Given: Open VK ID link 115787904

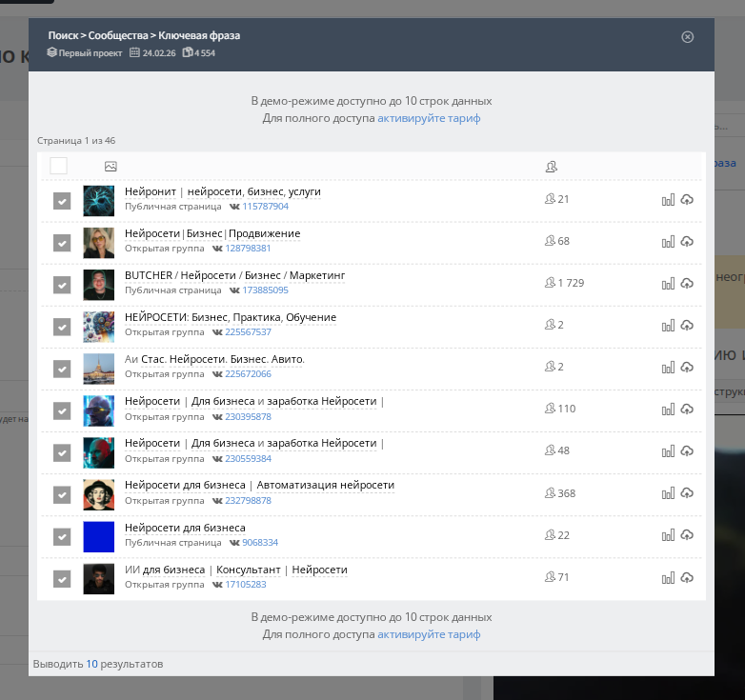Looking at the screenshot, I should 265,207.
